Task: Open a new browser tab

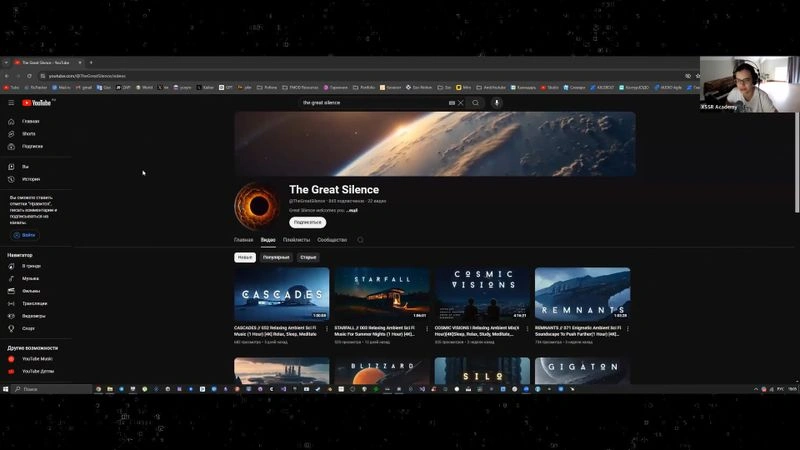Action: tap(91, 62)
